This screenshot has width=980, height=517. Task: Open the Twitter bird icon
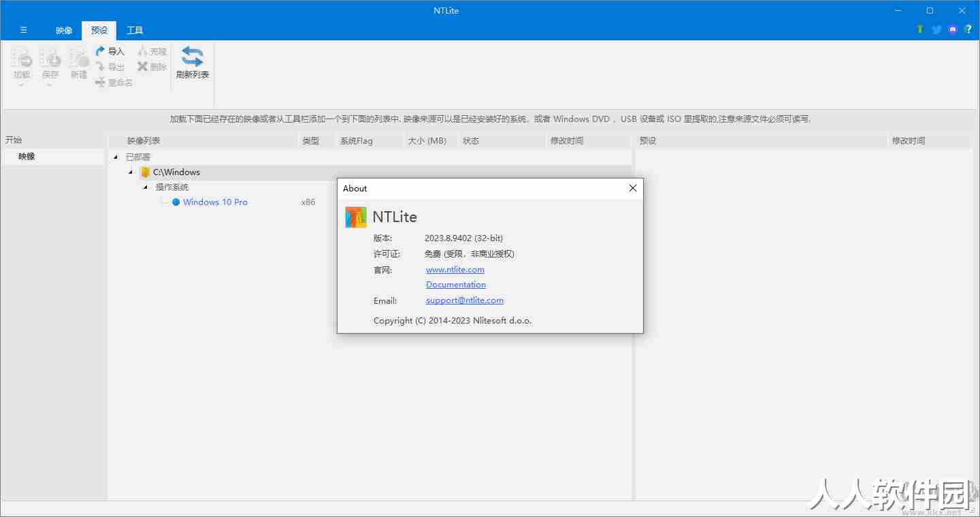point(936,29)
